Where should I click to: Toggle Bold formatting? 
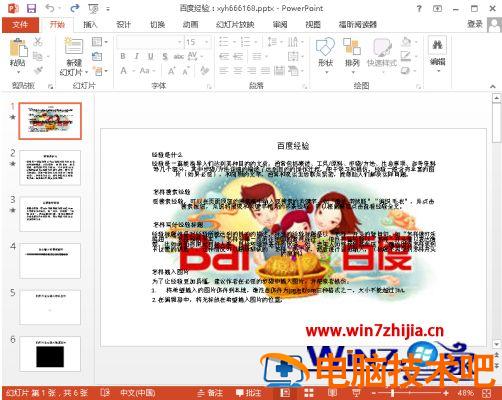(x=123, y=56)
